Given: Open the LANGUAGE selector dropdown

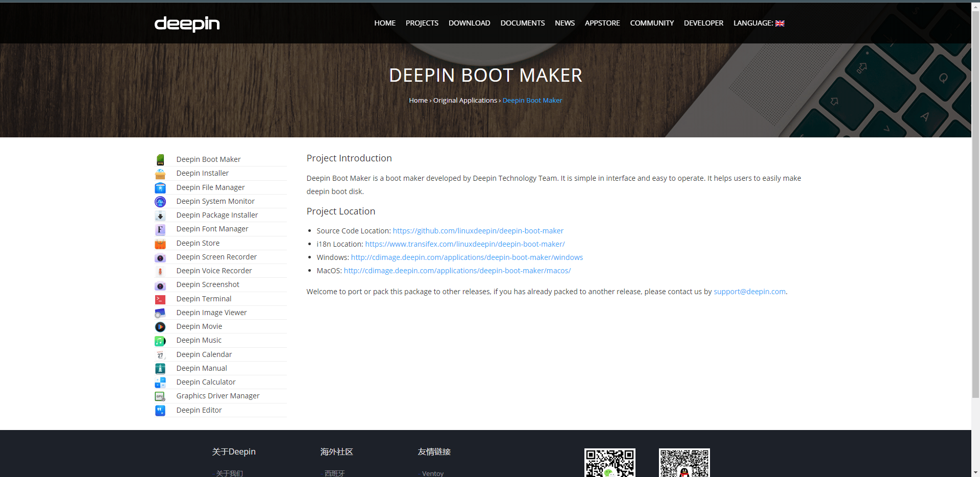Looking at the screenshot, I should click(x=759, y=23).
